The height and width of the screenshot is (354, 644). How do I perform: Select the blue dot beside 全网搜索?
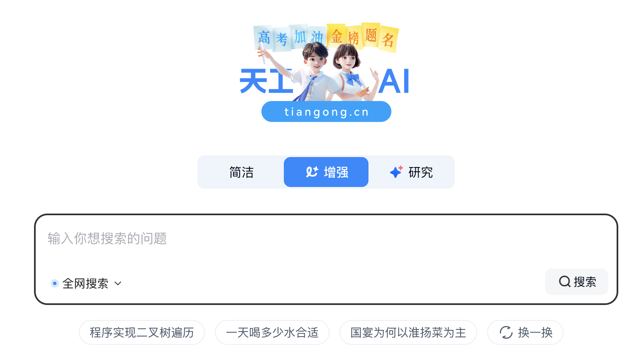click(x=54, y=283)
